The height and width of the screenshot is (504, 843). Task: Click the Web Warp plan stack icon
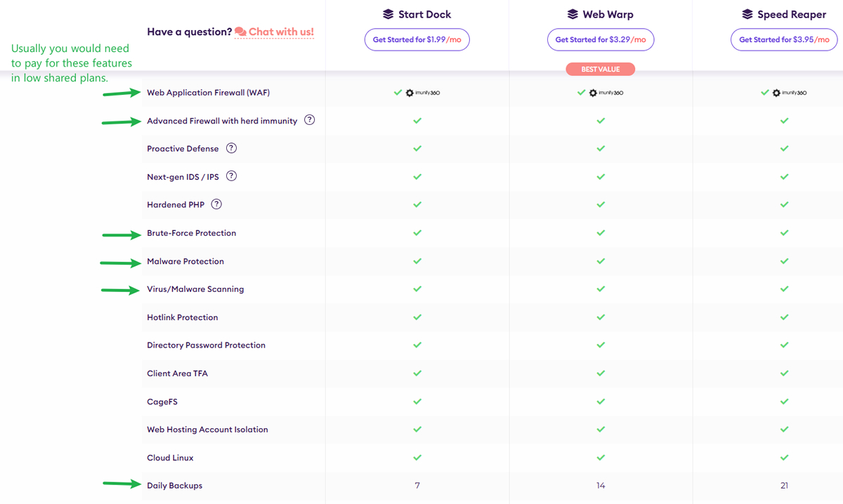click(x=573, y=13)
